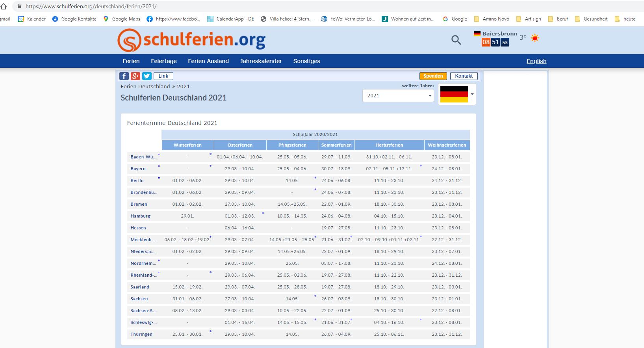644x348 pixels.
Task: Click the Facebook share icon
Action: pos(124,76)
